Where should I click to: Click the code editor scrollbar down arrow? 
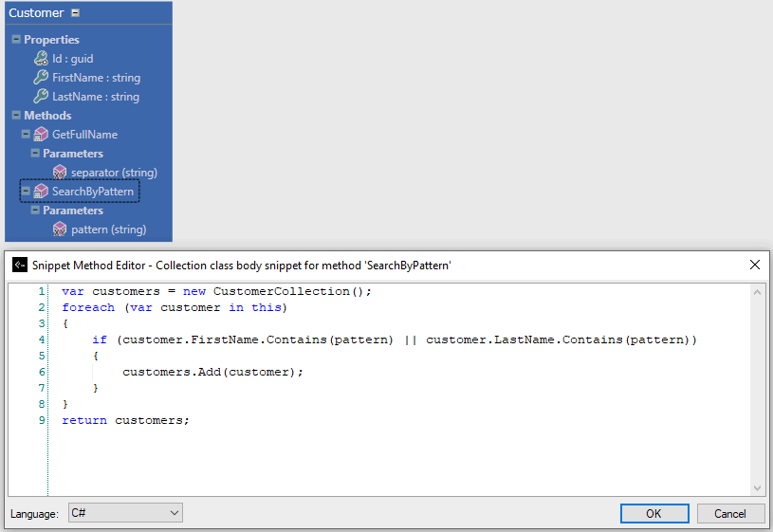757,488
